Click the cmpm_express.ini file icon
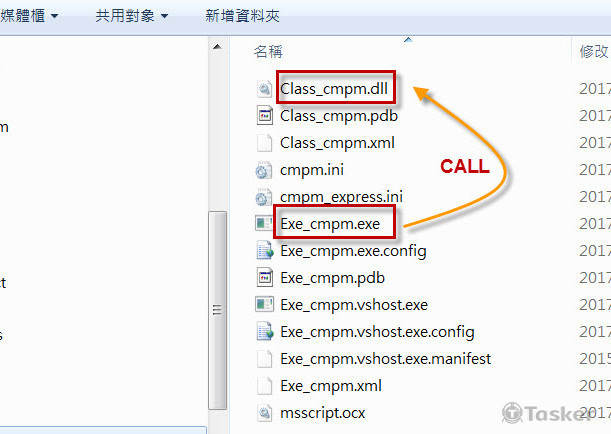The width and height of the screenshot is (611, 434). tap(264, 197)
